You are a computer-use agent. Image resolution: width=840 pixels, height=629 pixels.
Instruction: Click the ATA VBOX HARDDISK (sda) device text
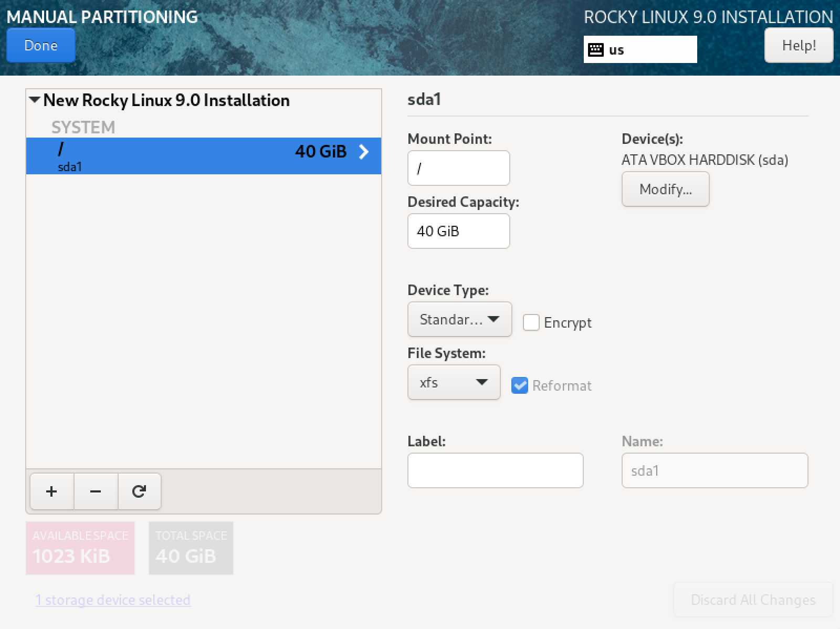click(705, 160)
